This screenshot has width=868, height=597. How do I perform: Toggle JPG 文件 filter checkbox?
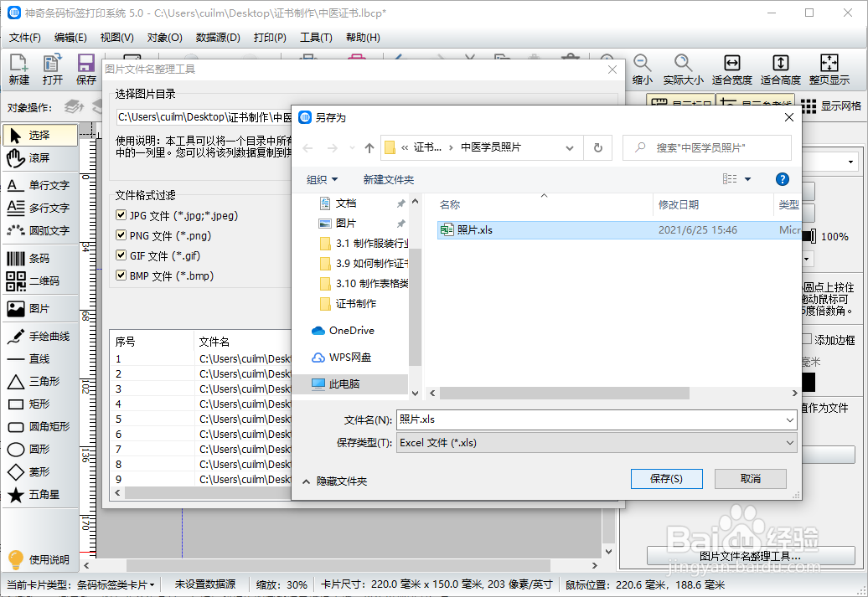click(x=121, y=215)
